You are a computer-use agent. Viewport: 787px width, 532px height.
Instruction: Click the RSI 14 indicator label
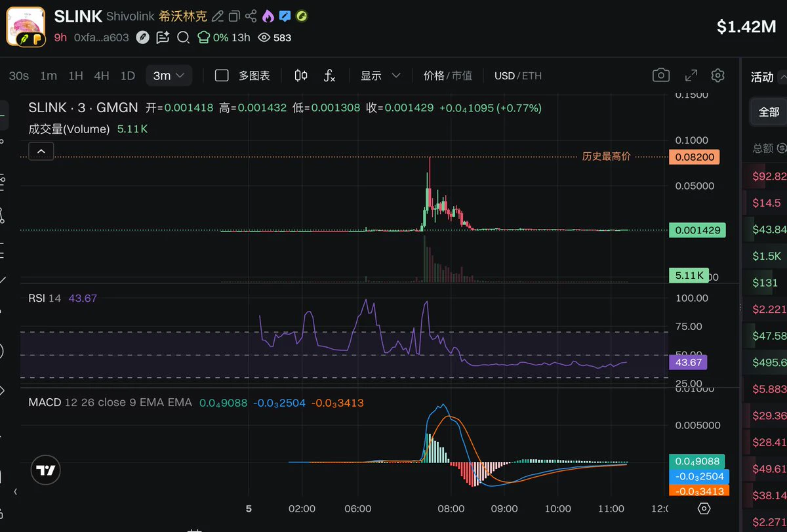click(x=45, y=298)
